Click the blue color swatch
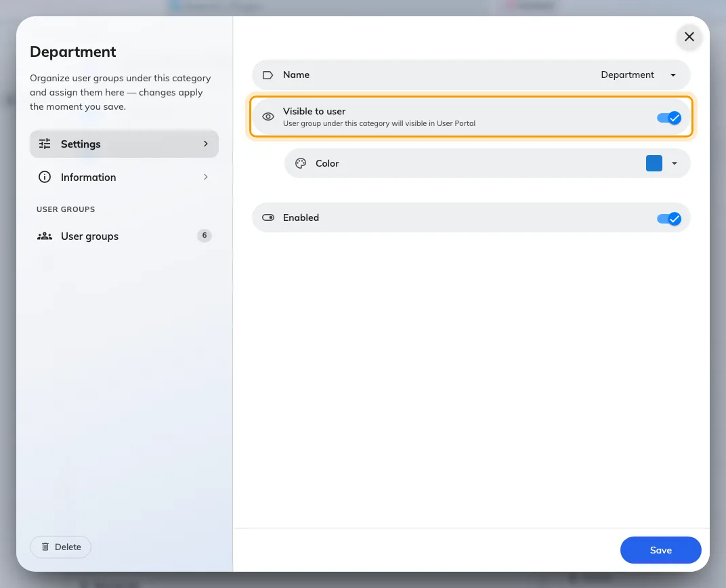726x588 pixels. coord(654,163)
